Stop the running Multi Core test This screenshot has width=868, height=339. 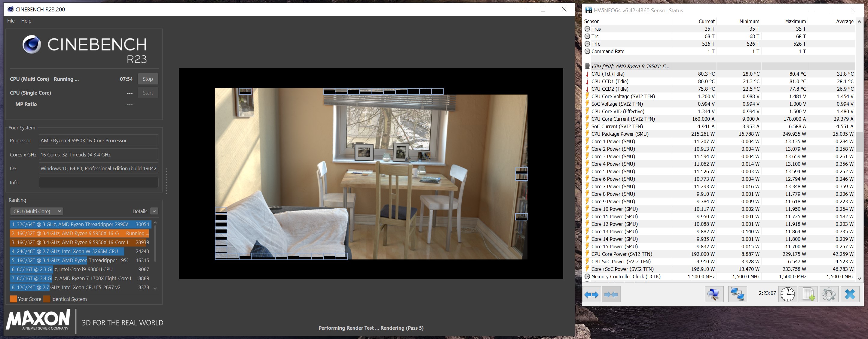point(148,79)
